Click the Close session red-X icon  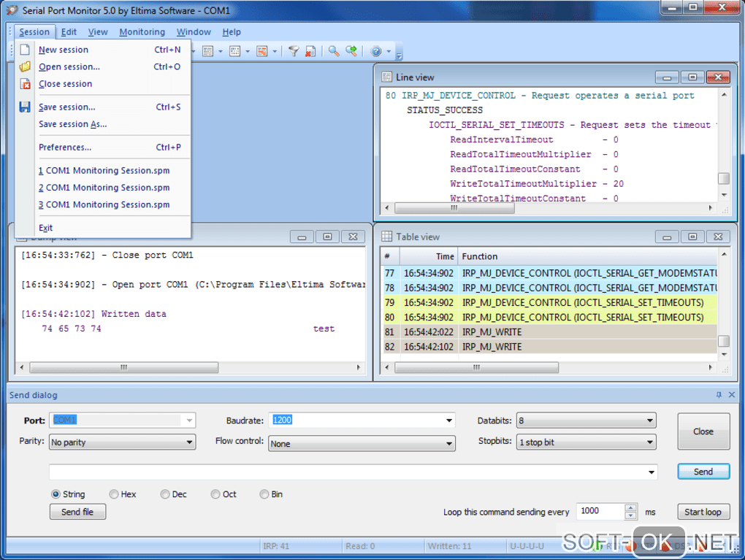tap(25, 84)
